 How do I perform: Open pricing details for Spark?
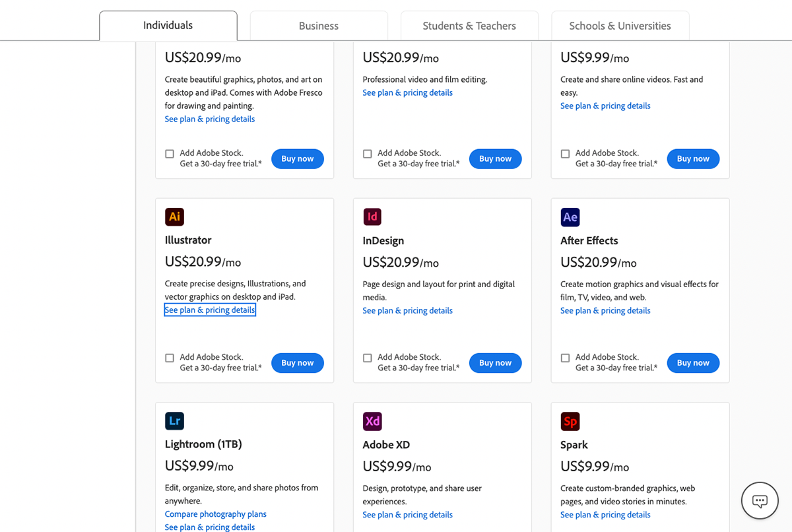click(x=605, y=514)
